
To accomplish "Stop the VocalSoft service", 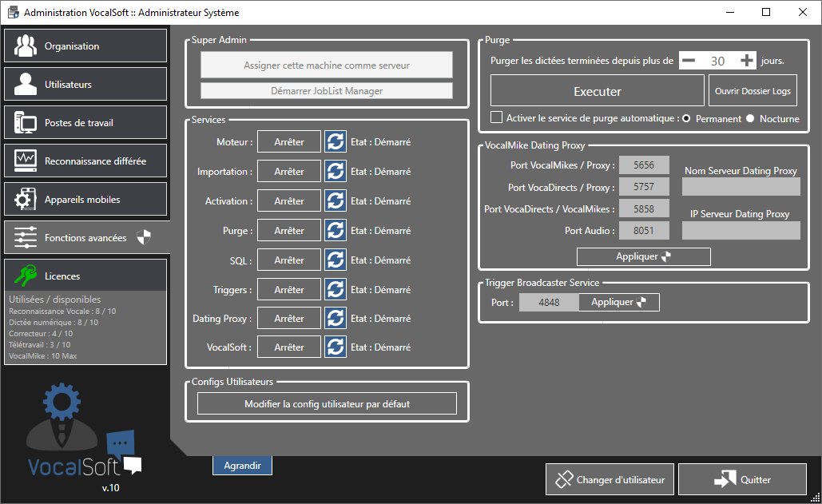I will (289, 347).
